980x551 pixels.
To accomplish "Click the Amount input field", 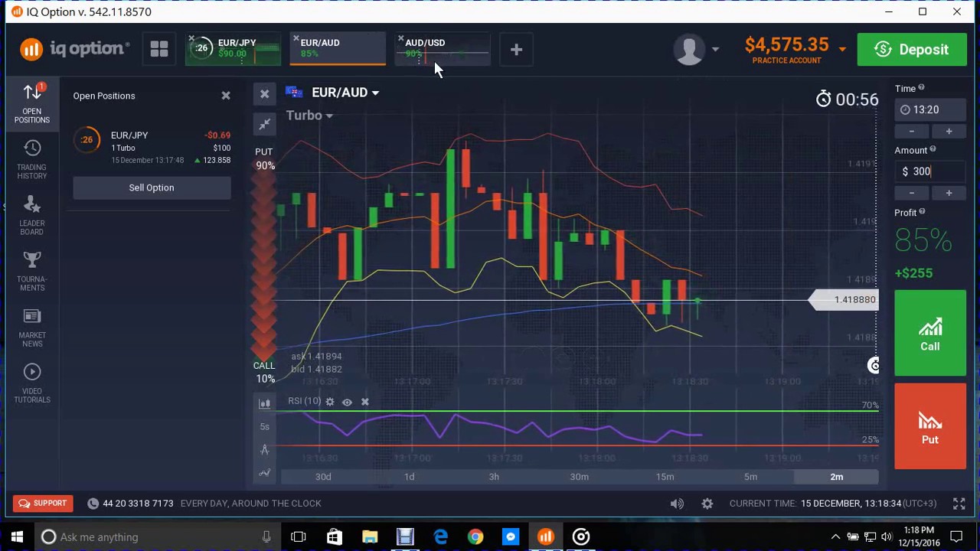I will pyautogui.click(x=930, y=171).
